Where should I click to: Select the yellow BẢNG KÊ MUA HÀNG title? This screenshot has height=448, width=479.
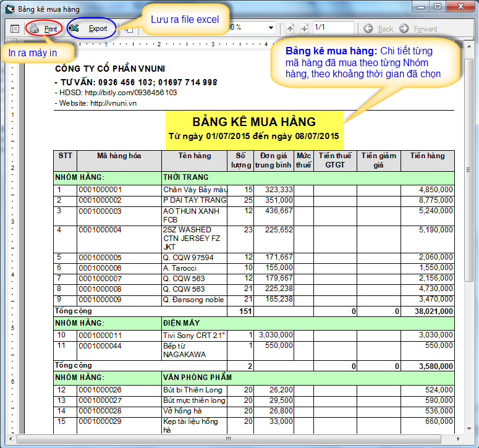pyautogui.click(x=253, y=122)
